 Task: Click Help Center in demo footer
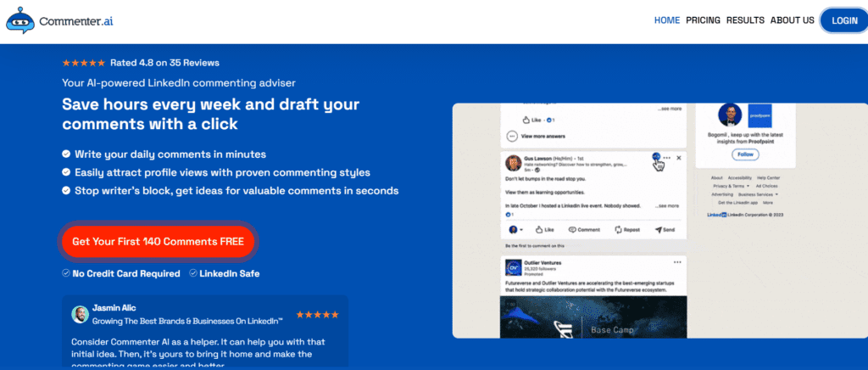point(768,178)
